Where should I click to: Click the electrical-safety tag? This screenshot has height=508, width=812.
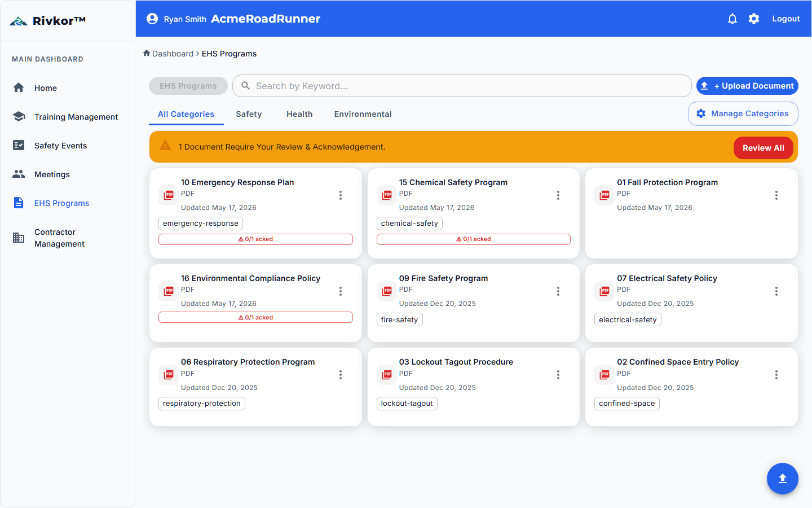click(x=628, y=319)
